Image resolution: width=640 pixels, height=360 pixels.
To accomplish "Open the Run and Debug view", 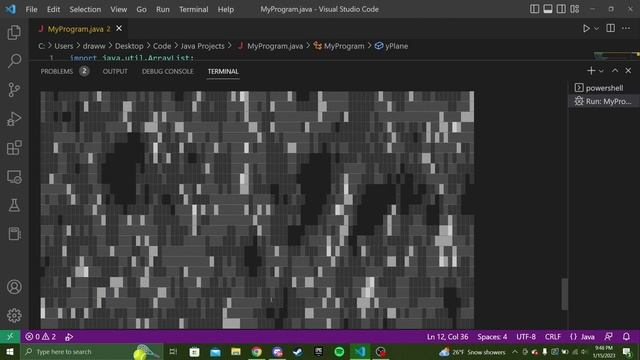I will tap(14, 119).
